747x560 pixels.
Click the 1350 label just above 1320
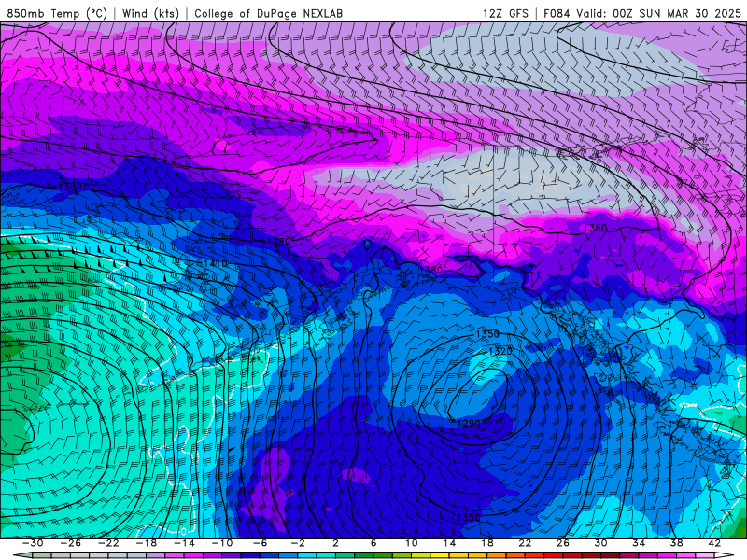pyautogui.click(x=487, y=334)
